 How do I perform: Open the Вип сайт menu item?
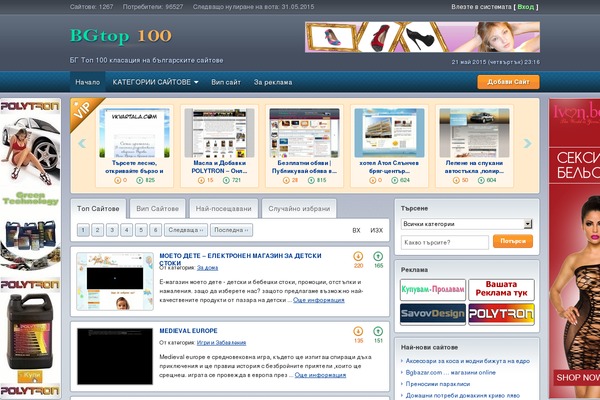click(226, 82)
